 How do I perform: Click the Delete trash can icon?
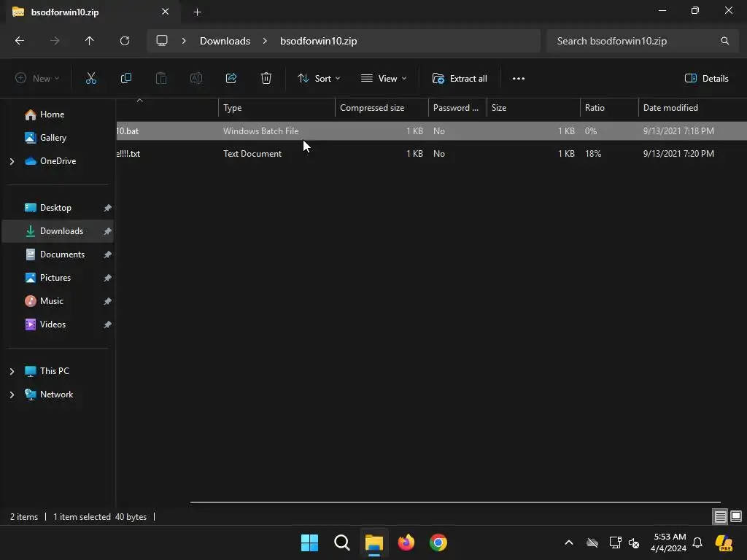click(x=266, y=79)
